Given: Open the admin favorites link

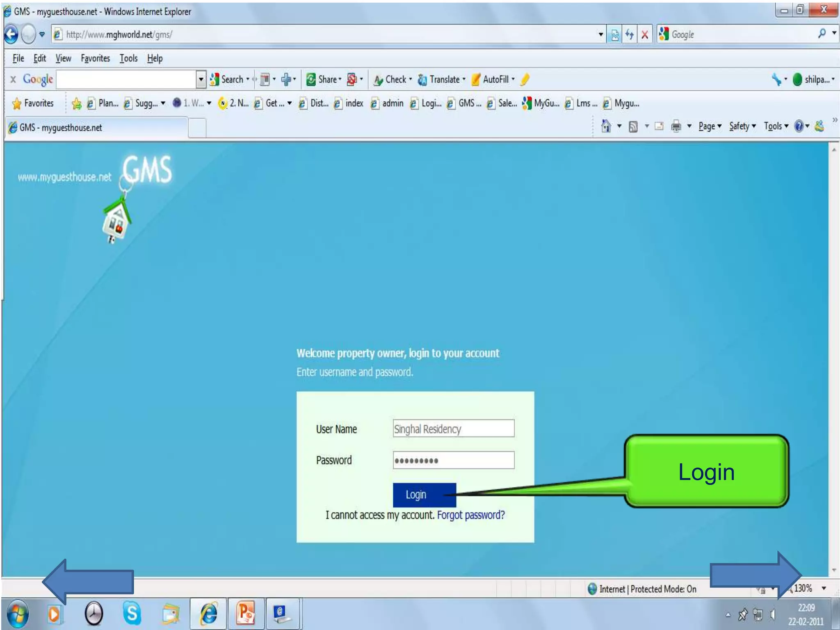Looking at the screenshot, I should [387, 103].
